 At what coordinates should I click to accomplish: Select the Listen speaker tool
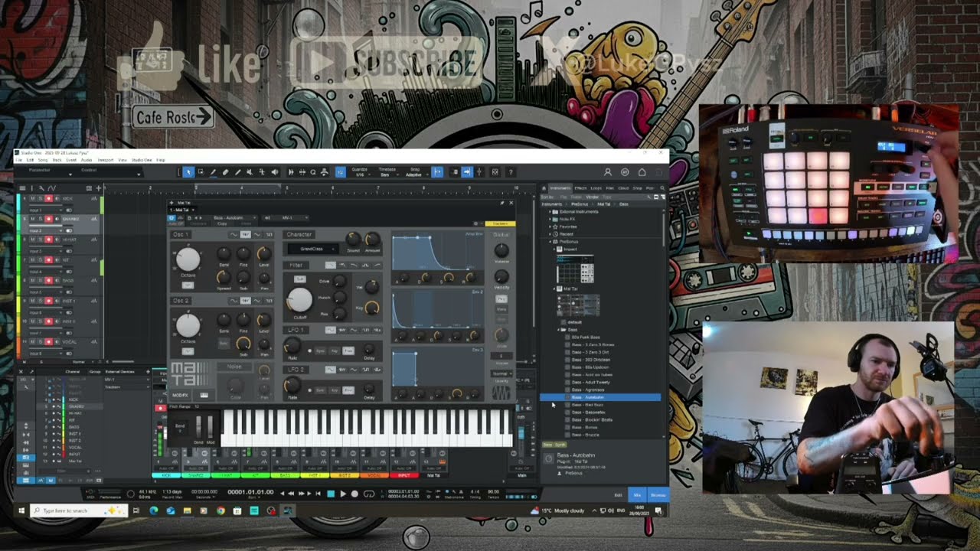[275, 172]
